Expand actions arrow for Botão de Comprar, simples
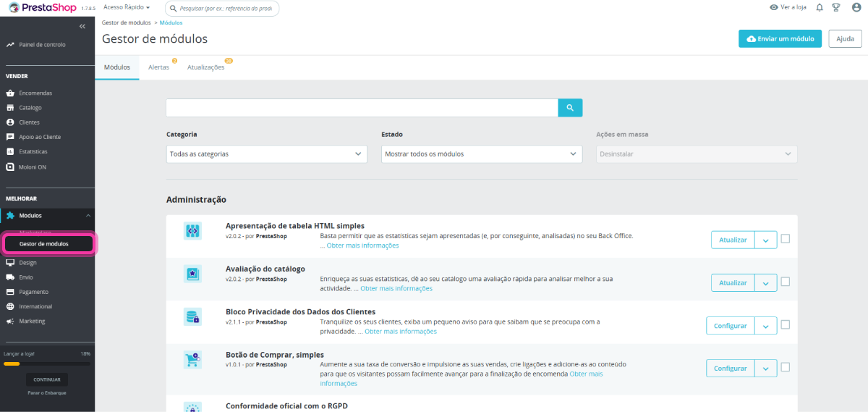Screen dimensions: 868x412 pyautogui.click(x=766, y=369)
